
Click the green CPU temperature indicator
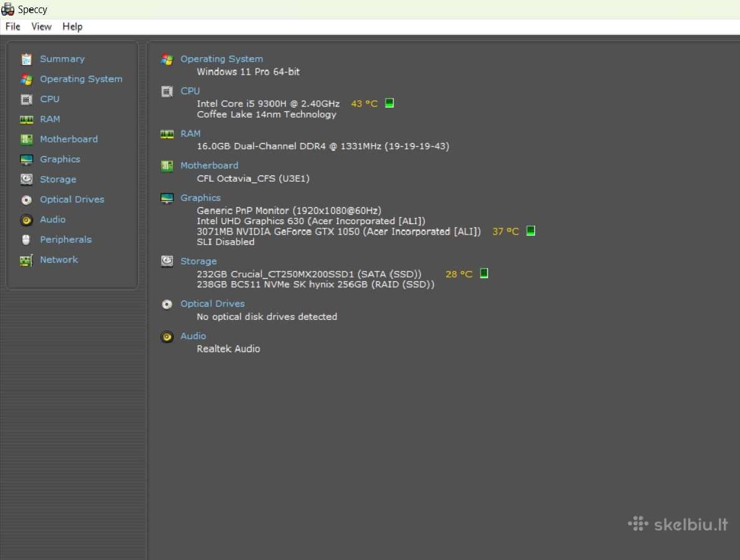coord(390,103)
